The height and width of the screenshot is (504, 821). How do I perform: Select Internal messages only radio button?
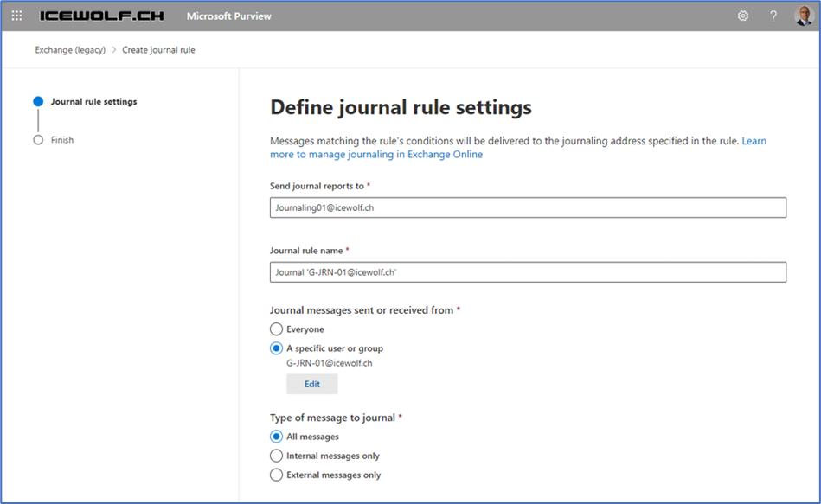[x=276, y=456]
